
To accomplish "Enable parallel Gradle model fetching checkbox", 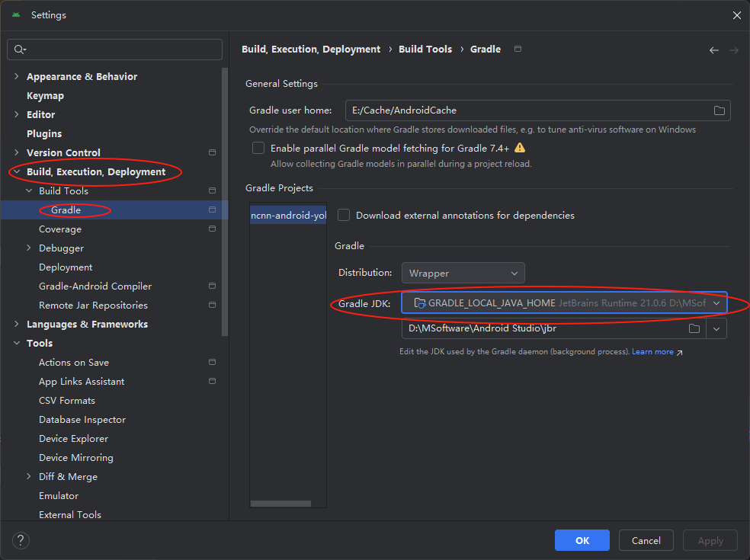I will [258, 148].
